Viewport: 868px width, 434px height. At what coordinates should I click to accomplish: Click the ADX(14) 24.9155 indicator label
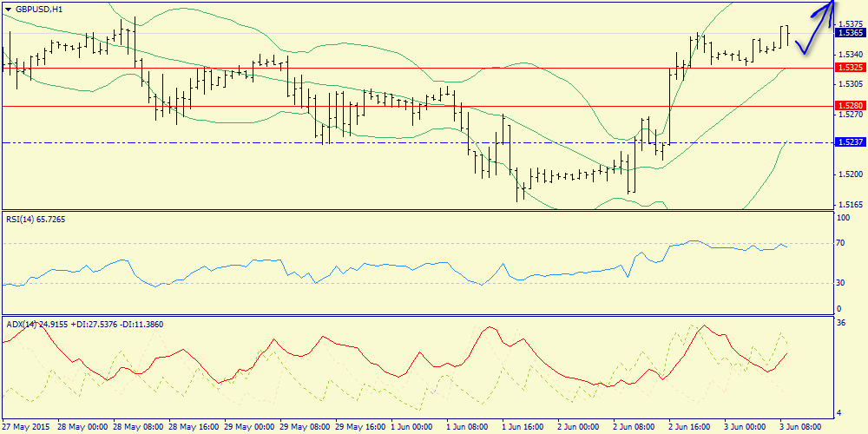[x=38, y=324]
